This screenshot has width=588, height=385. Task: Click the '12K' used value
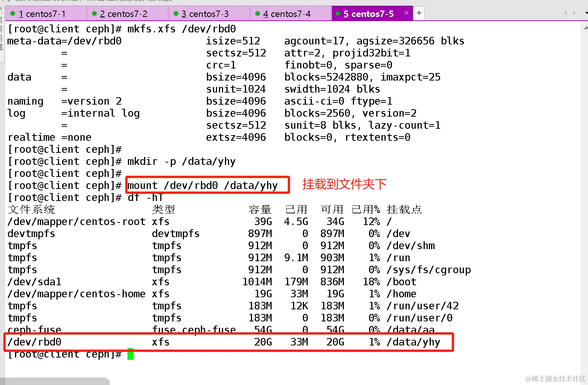pyautogui.click(x=299, y=306)
